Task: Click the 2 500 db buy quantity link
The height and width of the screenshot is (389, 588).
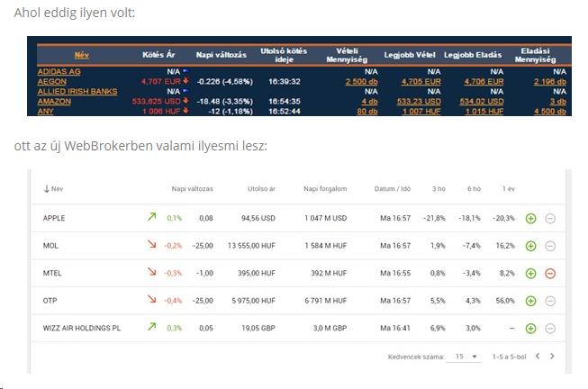Action: [x=361, y=81]
